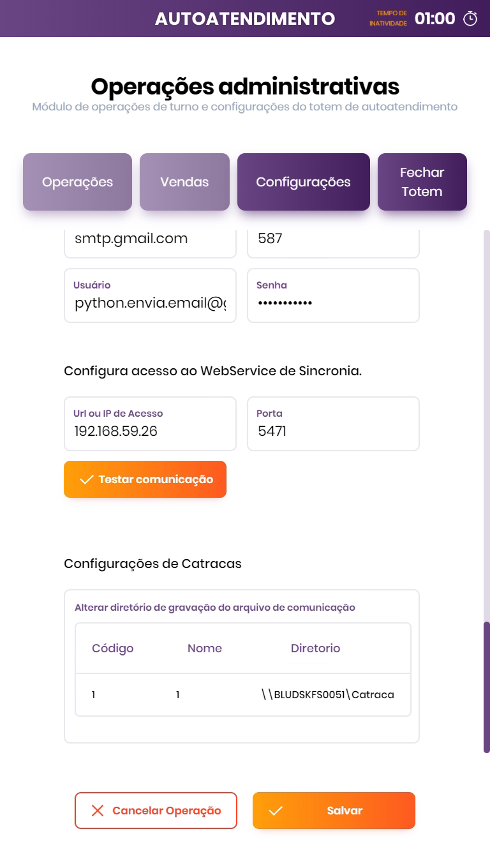
Task: Switch to the Vendas tab
Action: (184, 182)
